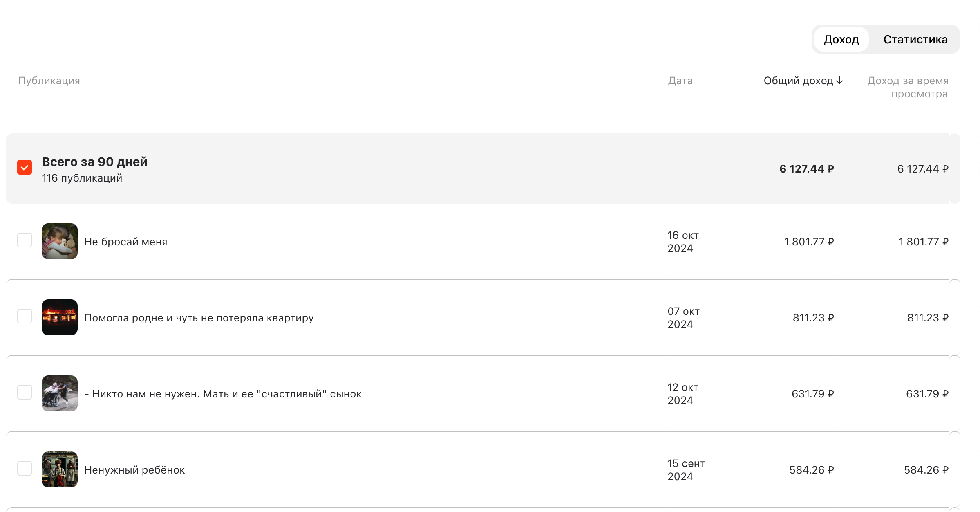Open thumbnail of Никто нам не нужен post
Image resolution: width=980 pixels, height=512 pixels.
(x=60, y=393)
